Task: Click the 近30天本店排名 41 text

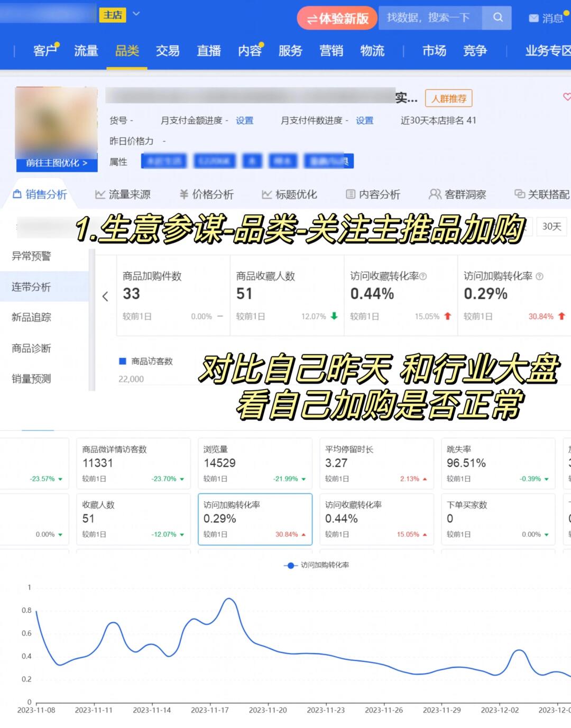Action: 438,121
